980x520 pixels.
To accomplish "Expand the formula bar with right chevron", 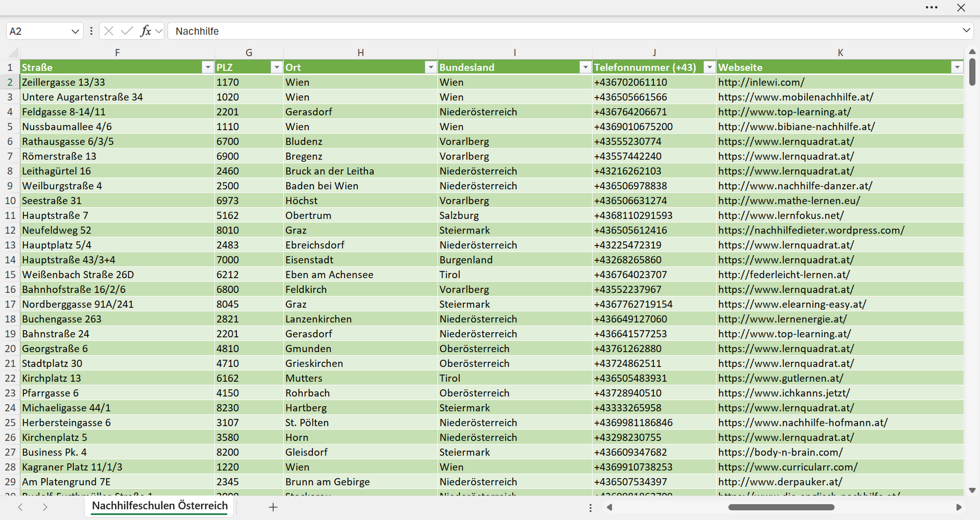I will coord(966,30).
